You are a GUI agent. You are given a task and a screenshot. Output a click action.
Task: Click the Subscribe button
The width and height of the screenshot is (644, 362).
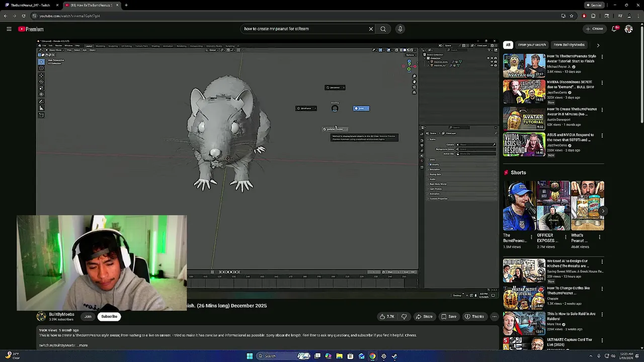pos(109,317)
